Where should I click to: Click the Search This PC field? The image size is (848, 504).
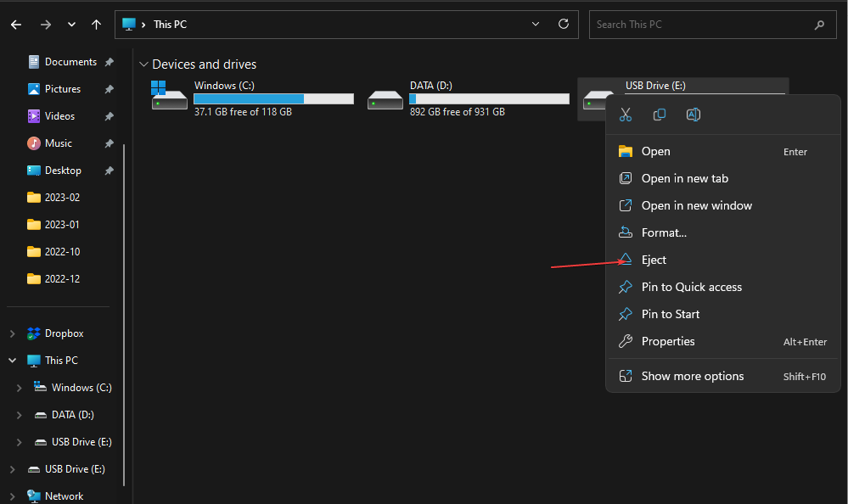click(x=702, y=25)
